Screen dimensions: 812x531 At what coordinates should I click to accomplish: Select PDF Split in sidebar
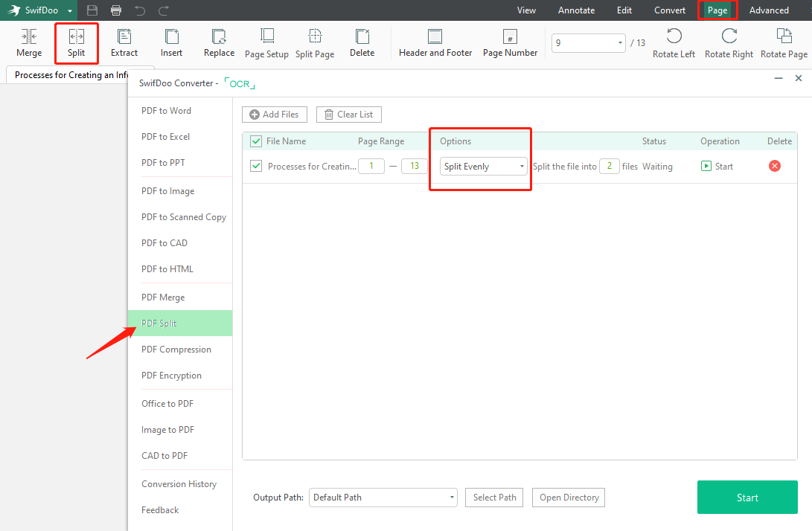[180, 323]
